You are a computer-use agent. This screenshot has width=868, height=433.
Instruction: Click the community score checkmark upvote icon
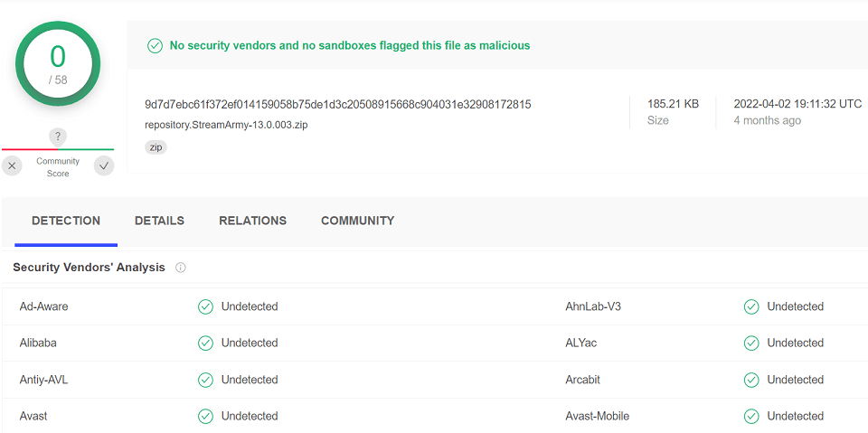point(103,165)
